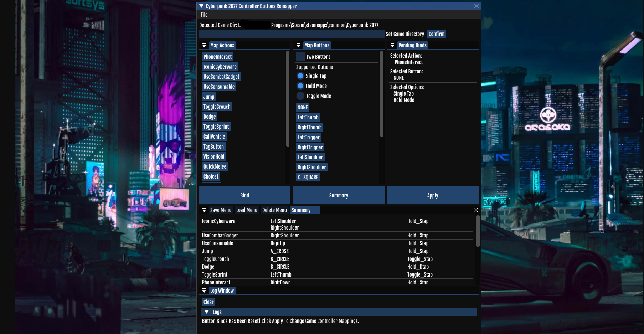The image size is (644, 334).
Task: Select the RightTrigger button mapping
Action: coord(310,147)
